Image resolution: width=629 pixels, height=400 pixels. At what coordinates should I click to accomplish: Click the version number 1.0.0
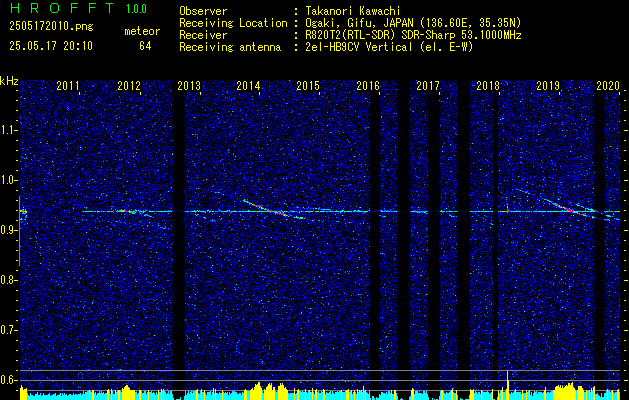[x=136, y=9]
